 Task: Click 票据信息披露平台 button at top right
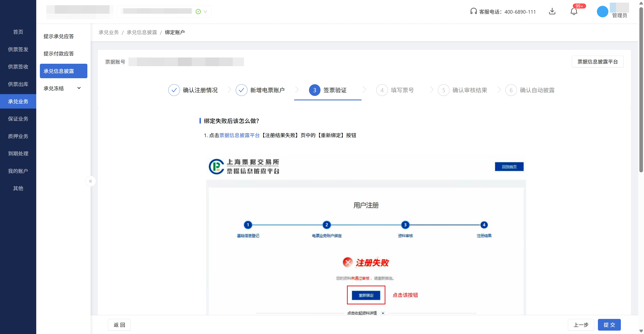(597, 62)
